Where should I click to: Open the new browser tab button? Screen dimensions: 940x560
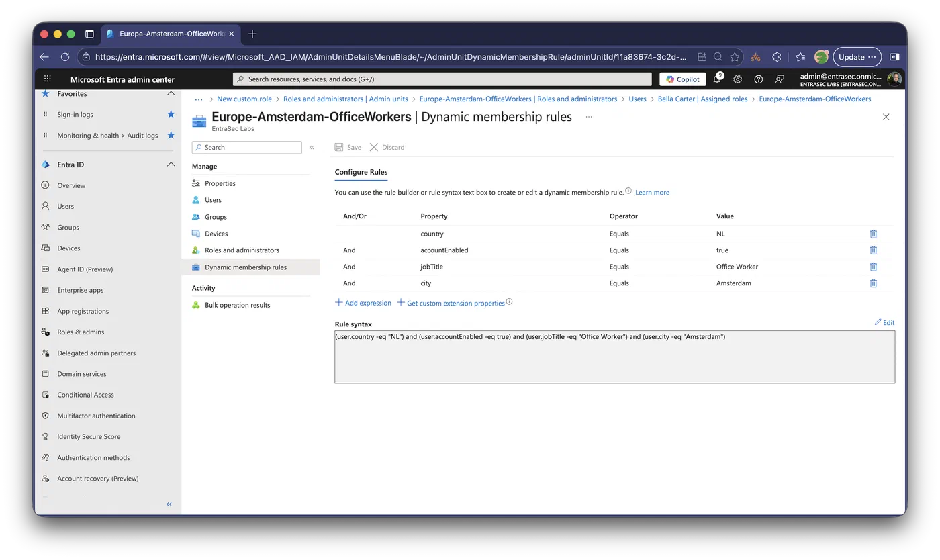(x=252, y=34)
